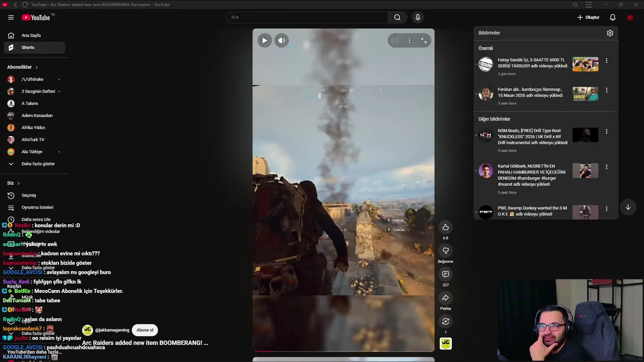Click the search magnifier button
Screen dimensions: 644x362
[397, 17]
